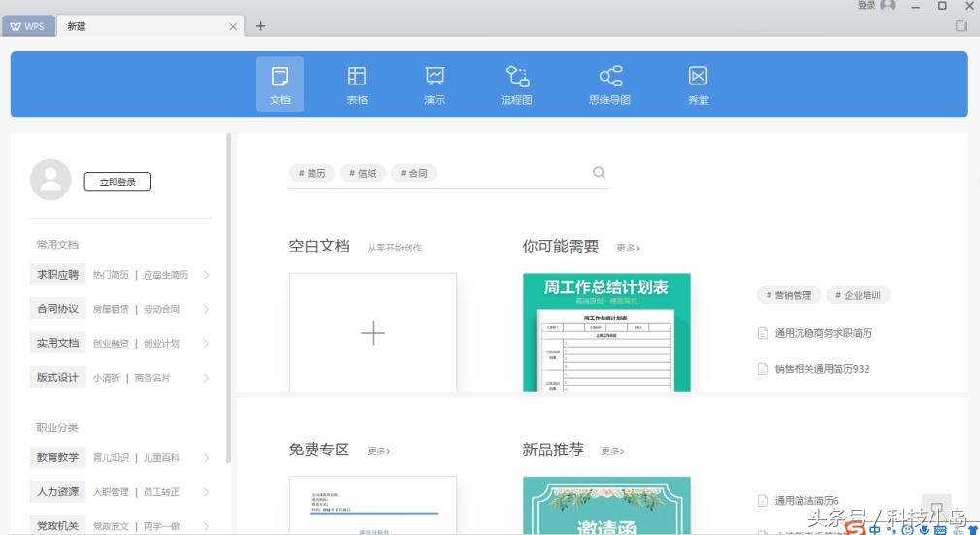
Task: Click document icon beside 通用简洁简历6
Action: [763, 501]
